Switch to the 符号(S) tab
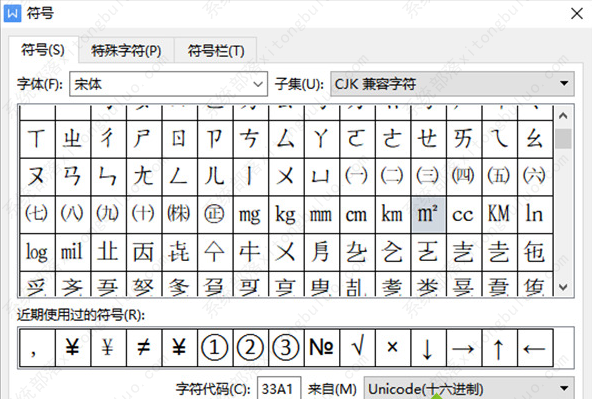Screen dimensions: 592x399 tap(43, 50)
